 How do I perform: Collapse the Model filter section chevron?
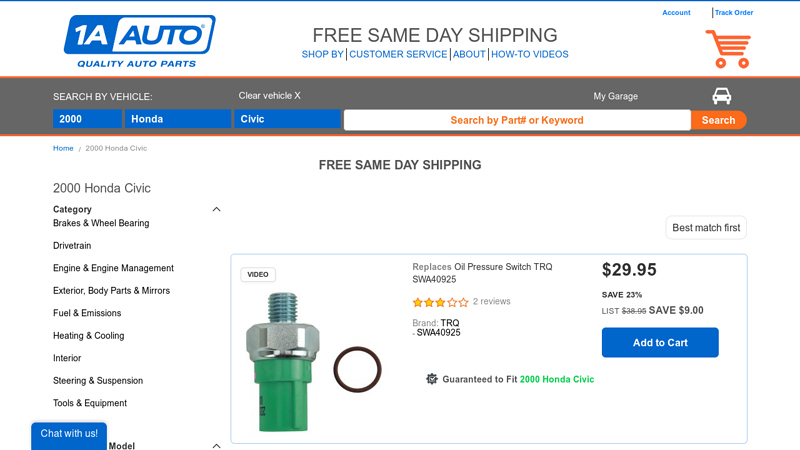coord(216,445)
